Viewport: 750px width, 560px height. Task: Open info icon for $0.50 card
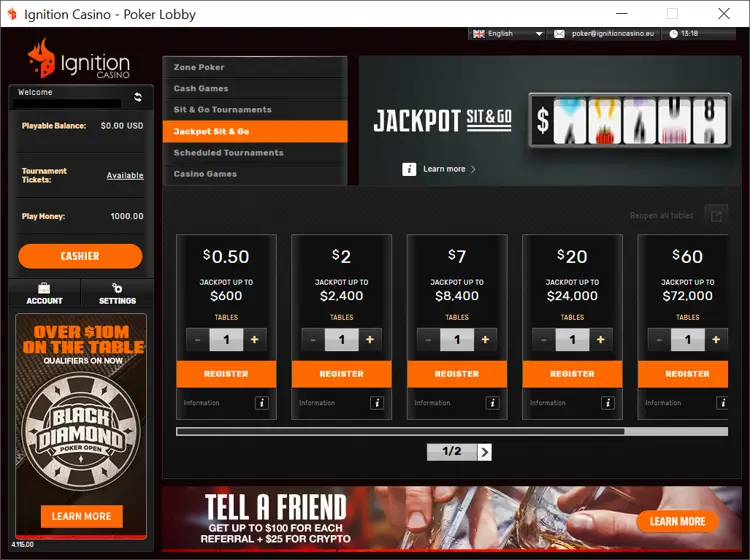(262, 403)
